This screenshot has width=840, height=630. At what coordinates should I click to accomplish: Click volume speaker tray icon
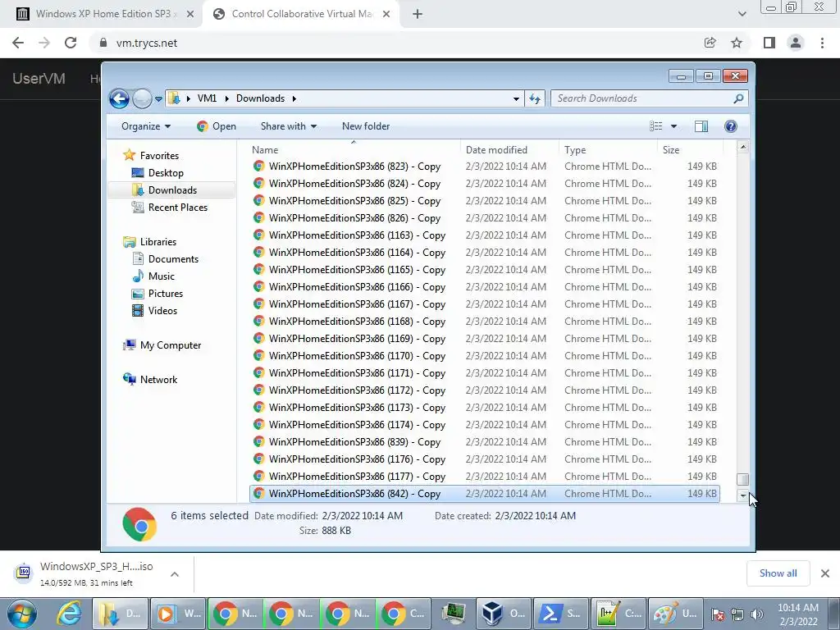point(757,614)
